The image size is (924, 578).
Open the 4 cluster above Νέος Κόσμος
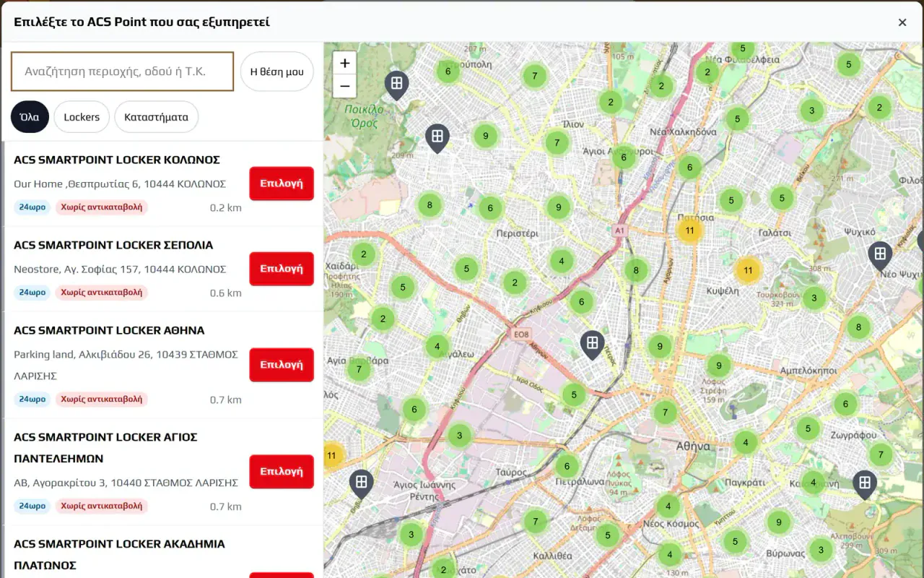668,506
